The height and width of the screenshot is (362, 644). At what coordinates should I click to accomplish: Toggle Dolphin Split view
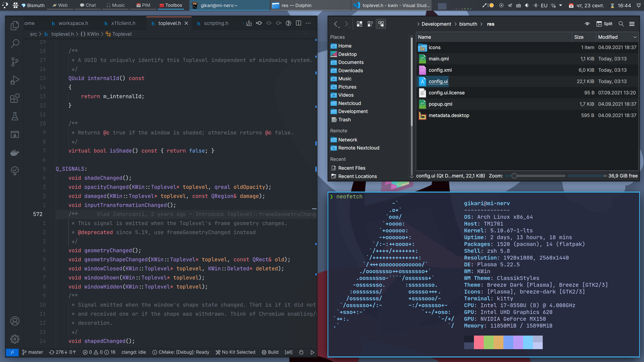point(604,24)
